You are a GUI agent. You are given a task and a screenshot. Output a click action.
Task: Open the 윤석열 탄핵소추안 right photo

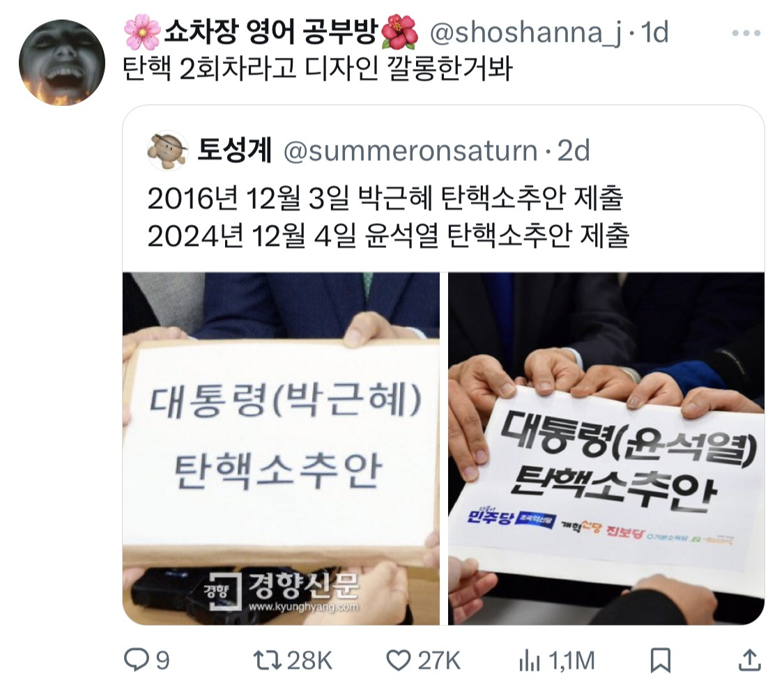click(x=606, y=449)
